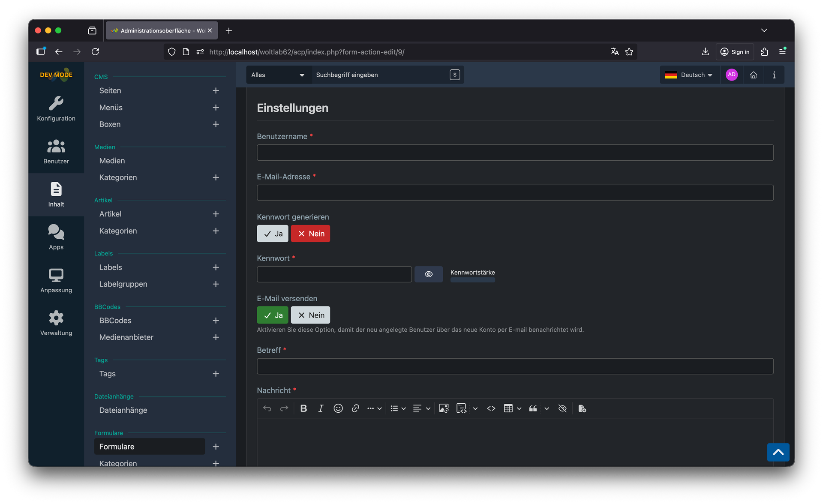Select Nein for E-Mail versenden
The image size is (823, 504).
pos(310,315)
